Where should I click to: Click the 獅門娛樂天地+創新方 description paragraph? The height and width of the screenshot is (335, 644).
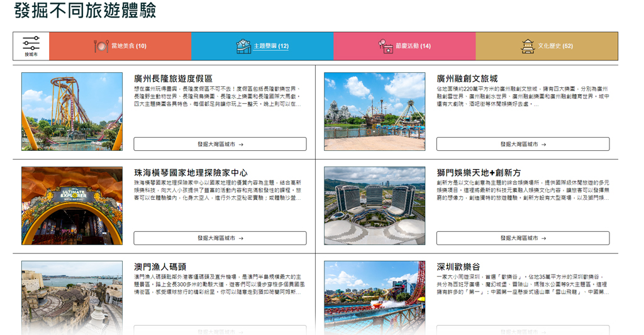coord(523,190)
